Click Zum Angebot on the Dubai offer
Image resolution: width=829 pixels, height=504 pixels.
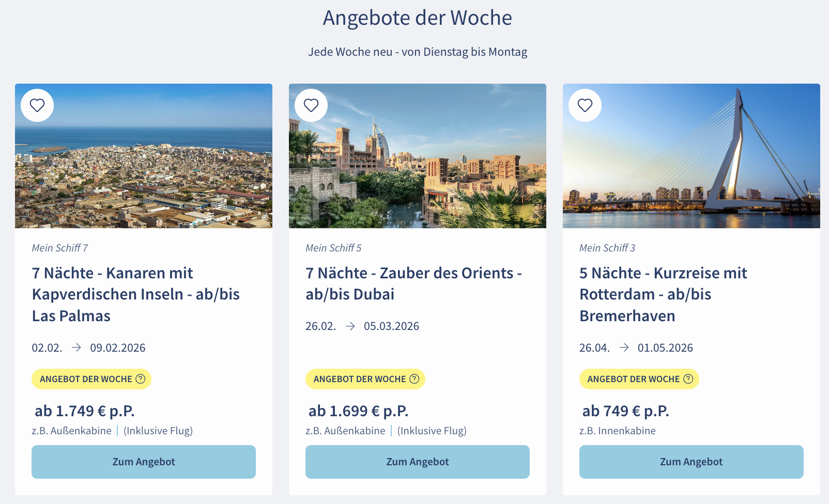pos(418,462)
